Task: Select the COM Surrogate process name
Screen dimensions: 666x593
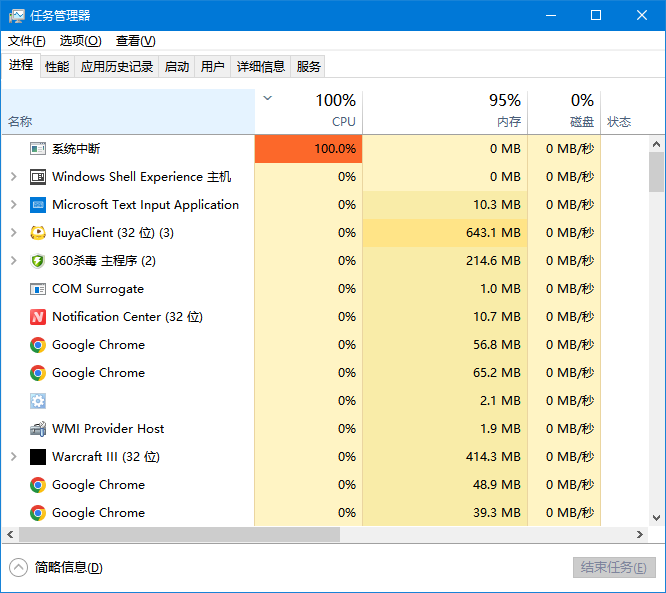Action: click(x=98, y=289)
